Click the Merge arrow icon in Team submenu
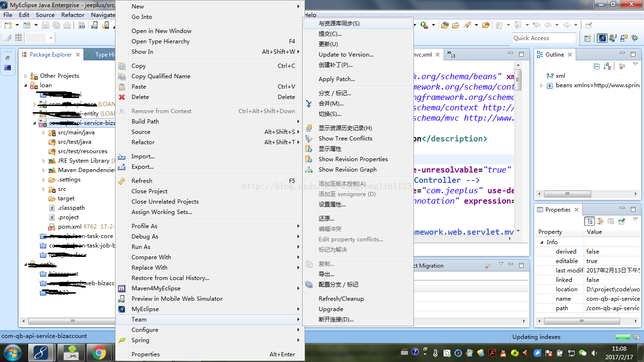Screen dimensions: 644x362 [309, 104]
